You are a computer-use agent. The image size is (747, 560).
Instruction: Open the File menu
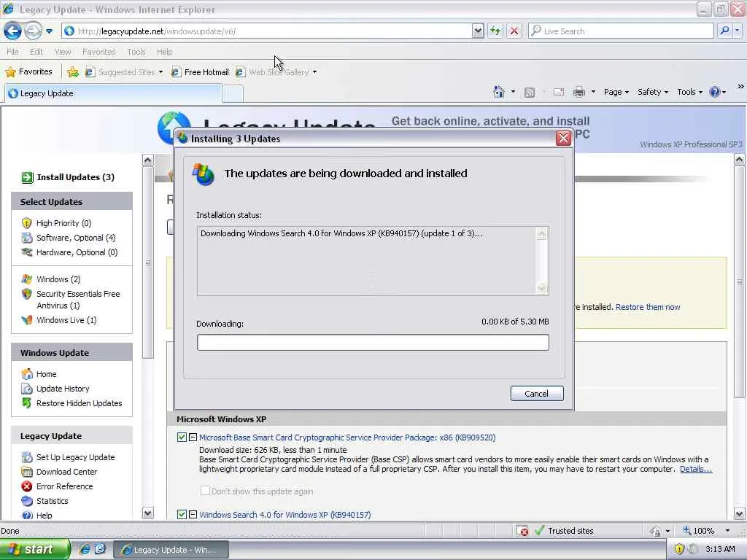pyautogui.click(x=13, y=52)
